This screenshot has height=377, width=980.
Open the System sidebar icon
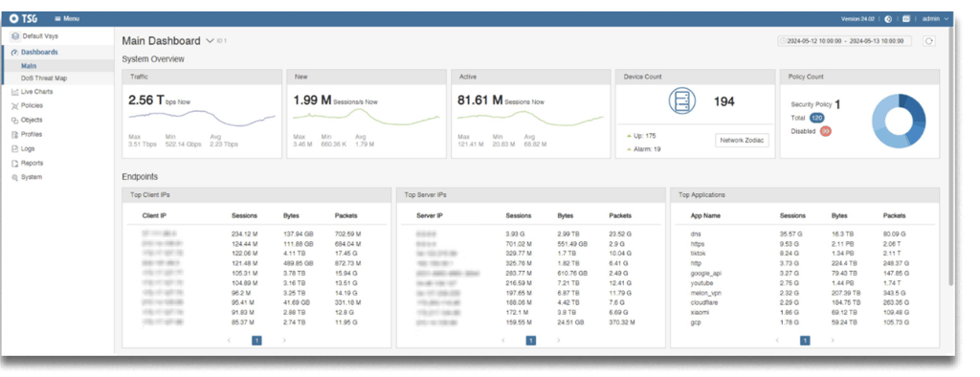tap(15, 178)
